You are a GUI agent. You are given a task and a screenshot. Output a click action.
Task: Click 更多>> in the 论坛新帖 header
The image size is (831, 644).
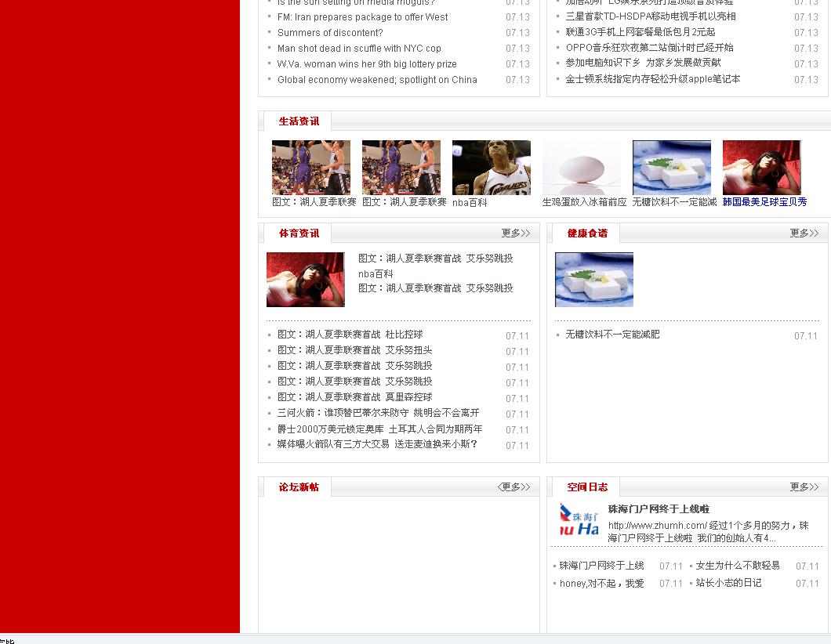click(x=514, y=487)
